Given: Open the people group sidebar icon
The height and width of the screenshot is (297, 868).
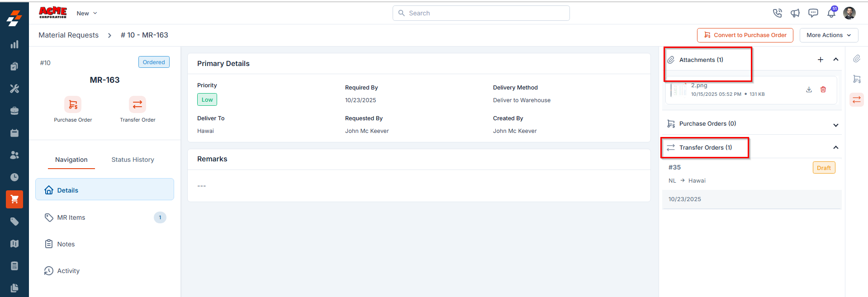Looking at the screenshot, I should 14,155.
